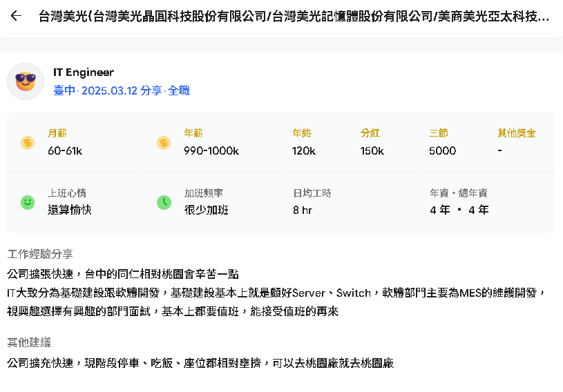Select the 月薪 label
The image size is (563, 392).
coord(57,133)
